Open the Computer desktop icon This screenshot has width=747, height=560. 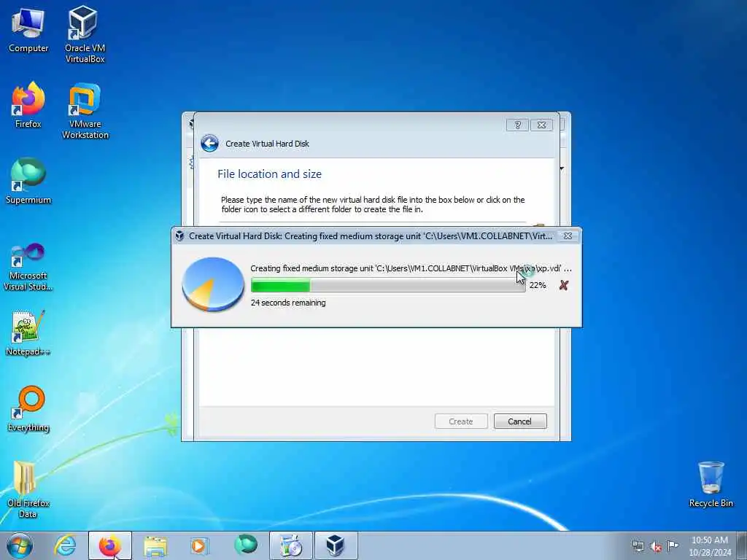click(x=28, y=31)
